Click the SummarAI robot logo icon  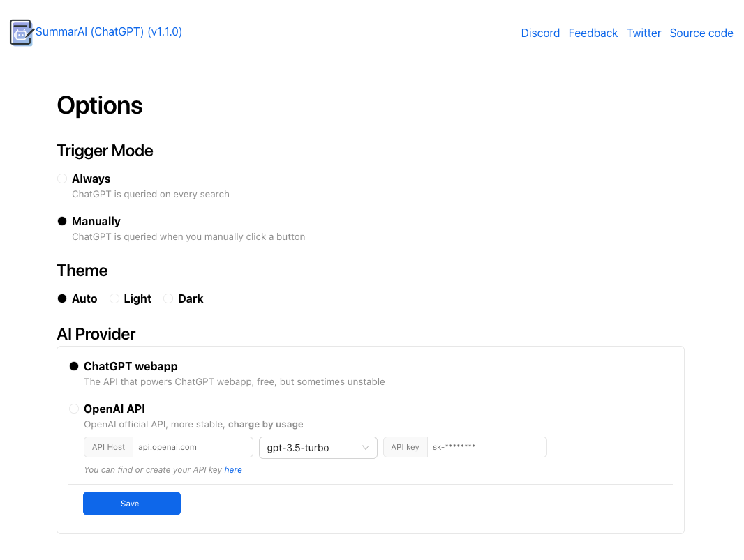[x=21, y=33]
